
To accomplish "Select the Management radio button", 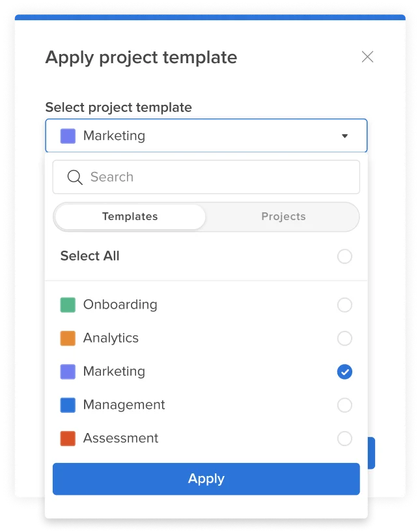I will coord(344,404).
